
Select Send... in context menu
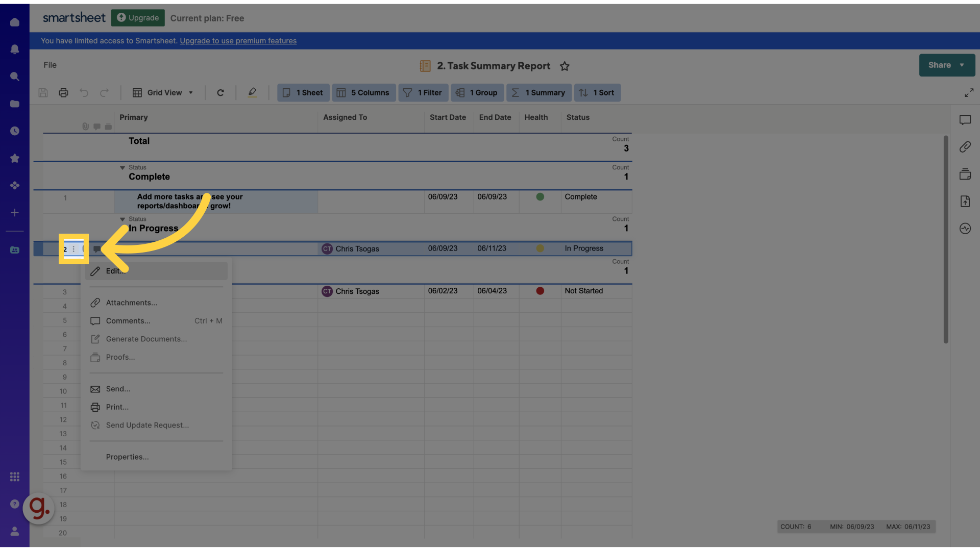click(x=156, y=389)
